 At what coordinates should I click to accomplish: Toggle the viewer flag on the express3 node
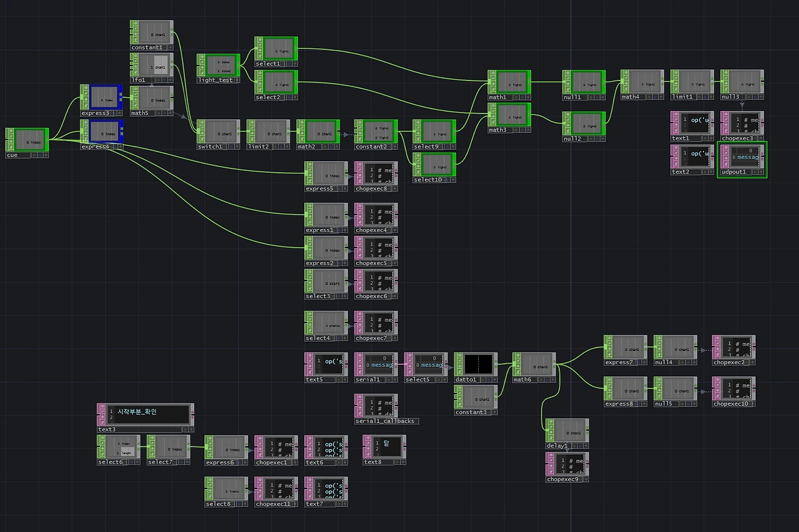pos(86,87)
